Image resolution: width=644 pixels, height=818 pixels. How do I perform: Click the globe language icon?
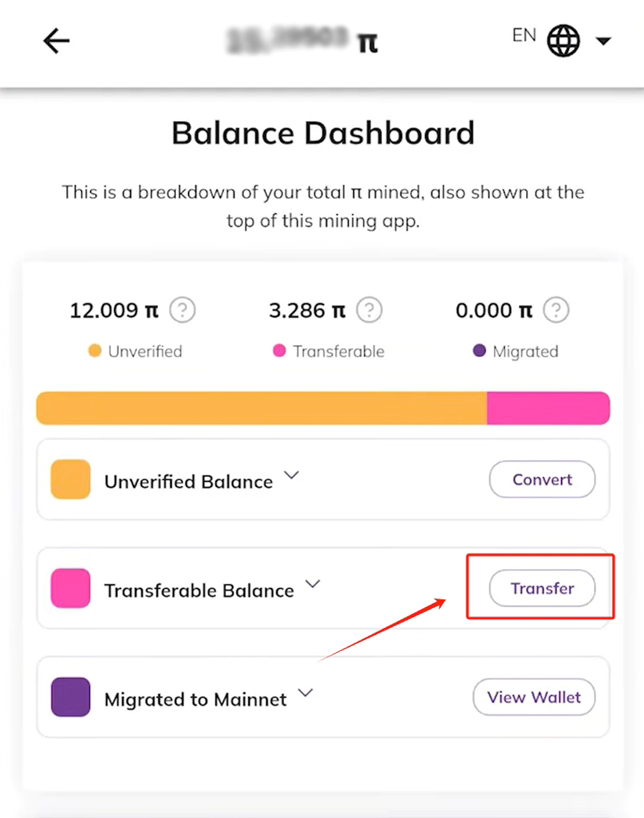click(x=563, y=41)
